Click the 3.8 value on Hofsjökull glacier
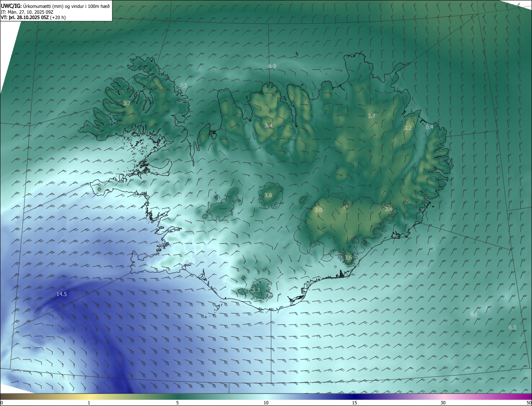532x406 pixels. click(x=268, y=196)
